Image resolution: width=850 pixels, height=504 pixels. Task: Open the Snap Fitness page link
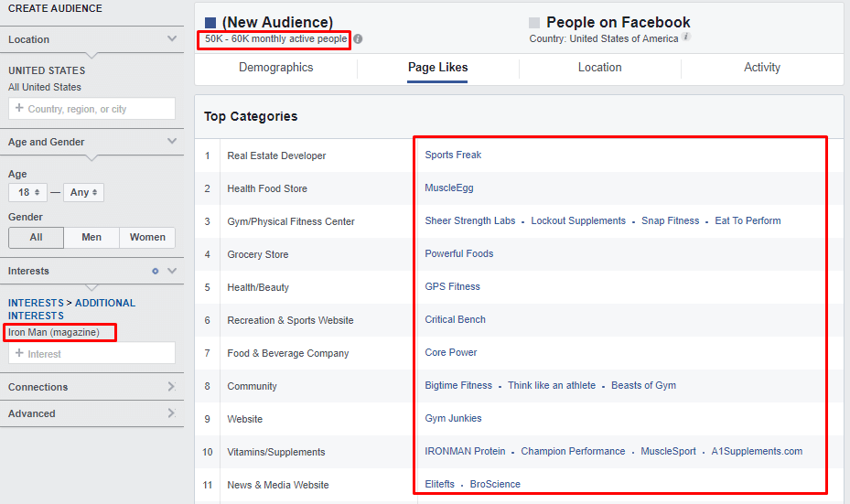click(x=670, y=220)
